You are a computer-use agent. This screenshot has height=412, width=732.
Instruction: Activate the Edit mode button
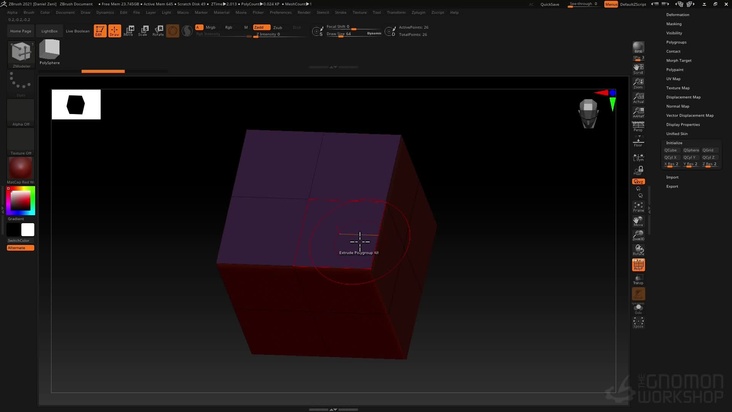click(100, 31)
